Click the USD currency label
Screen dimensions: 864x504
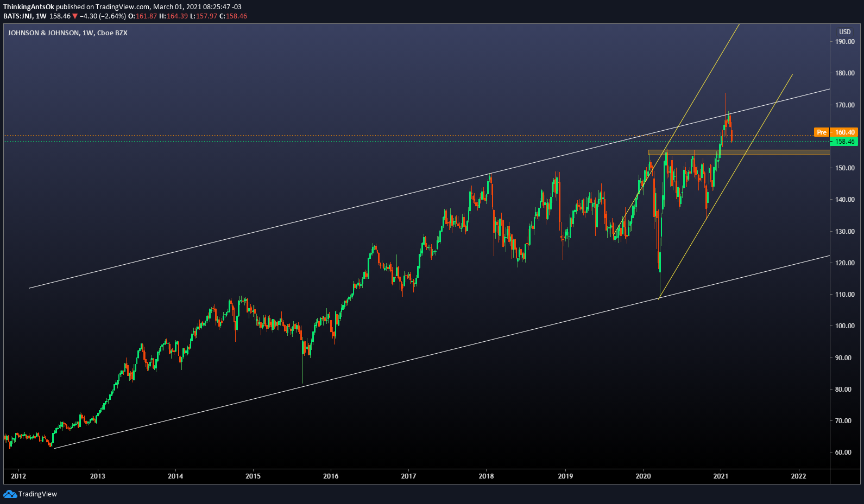[x=845, y=32]
